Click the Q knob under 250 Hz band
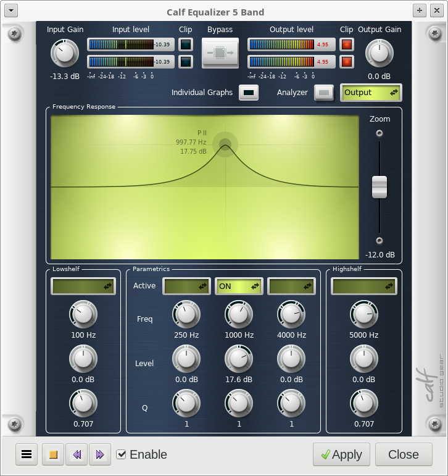448x476 pixels. point(186,403)
